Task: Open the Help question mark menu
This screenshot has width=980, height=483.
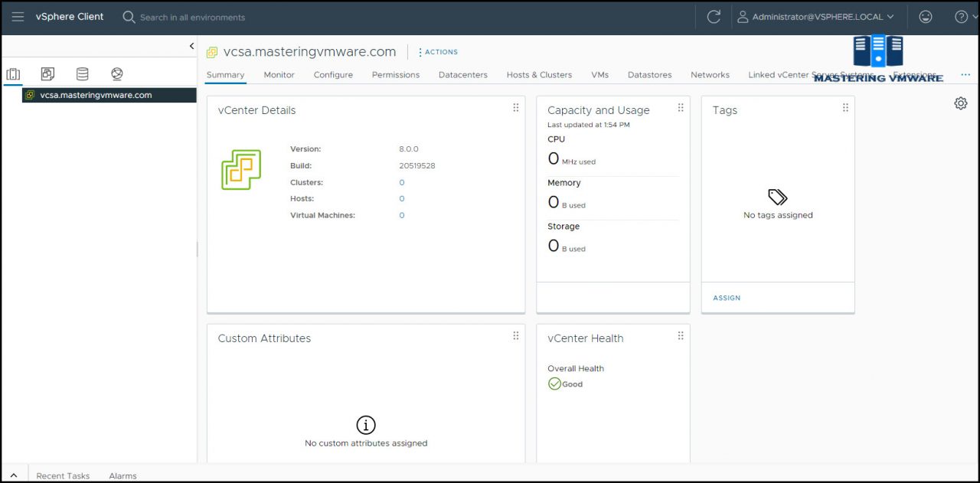Action: [x=962, y=17]
